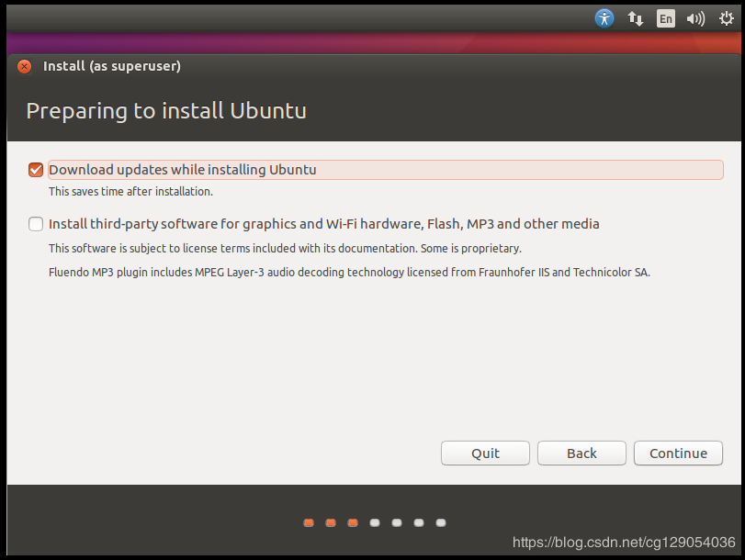Viewport: 745px width, 560px height.
Task: Open the system gear menu
Action: click(x=726, y=17)
